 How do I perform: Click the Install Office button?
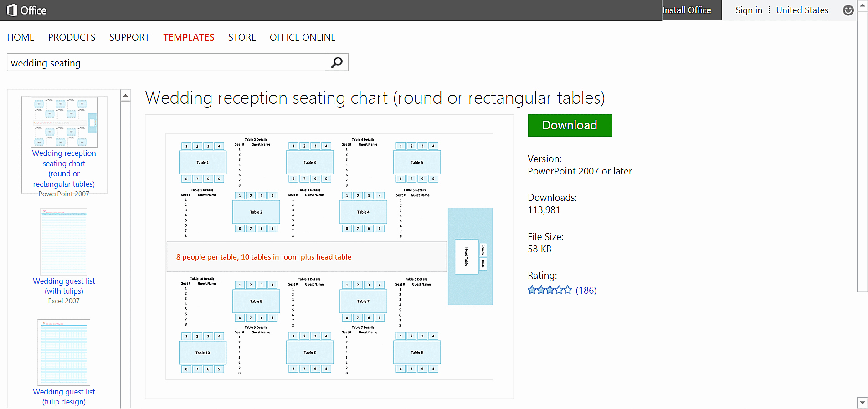pyautogui.click(x=692, y=10)
